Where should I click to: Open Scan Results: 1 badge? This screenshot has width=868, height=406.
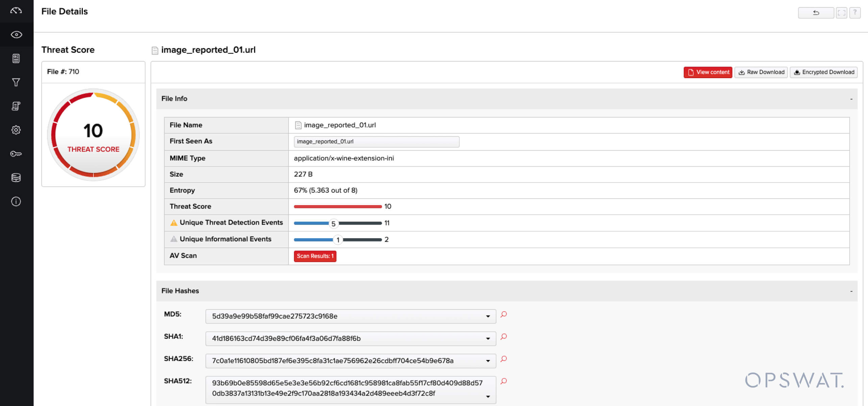315,256
